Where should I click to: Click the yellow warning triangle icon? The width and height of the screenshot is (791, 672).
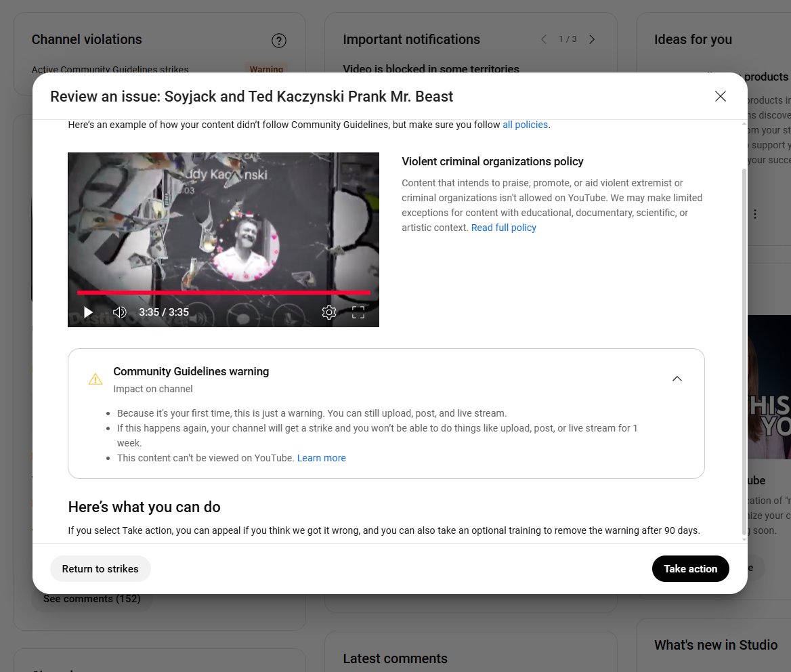(x=95, y=379)
